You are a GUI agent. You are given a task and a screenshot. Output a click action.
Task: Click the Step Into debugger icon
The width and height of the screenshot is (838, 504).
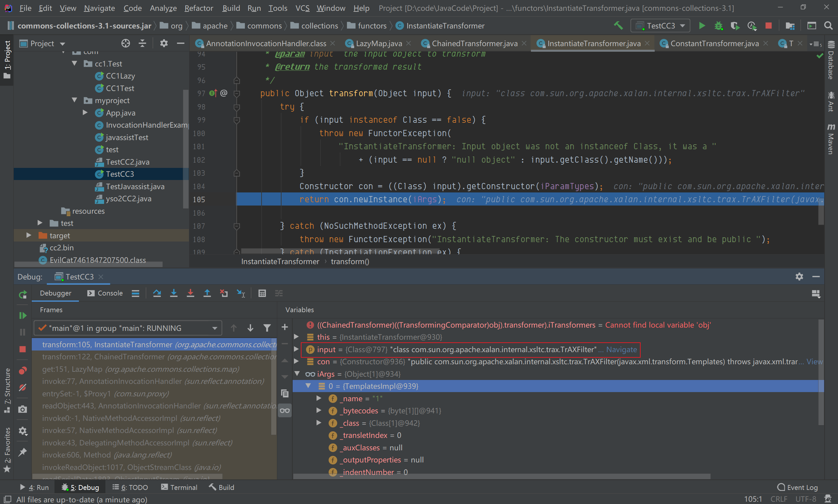[x=173, y=293]
